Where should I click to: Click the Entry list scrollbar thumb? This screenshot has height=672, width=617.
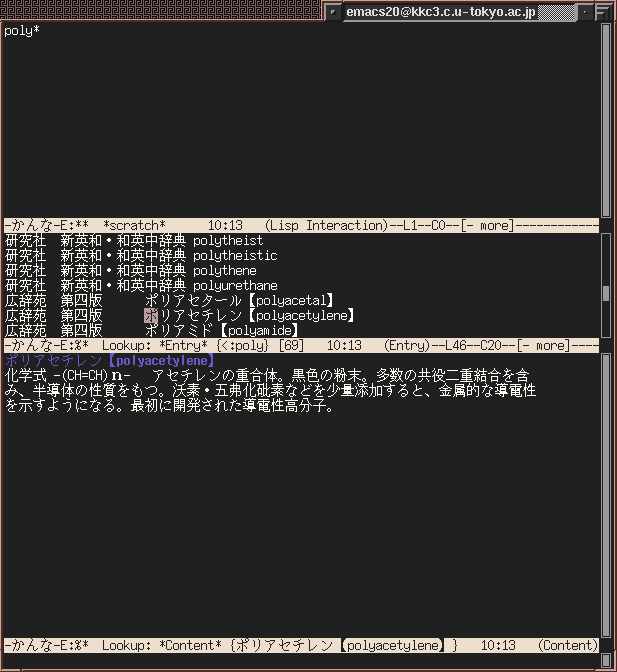(605, 294)
